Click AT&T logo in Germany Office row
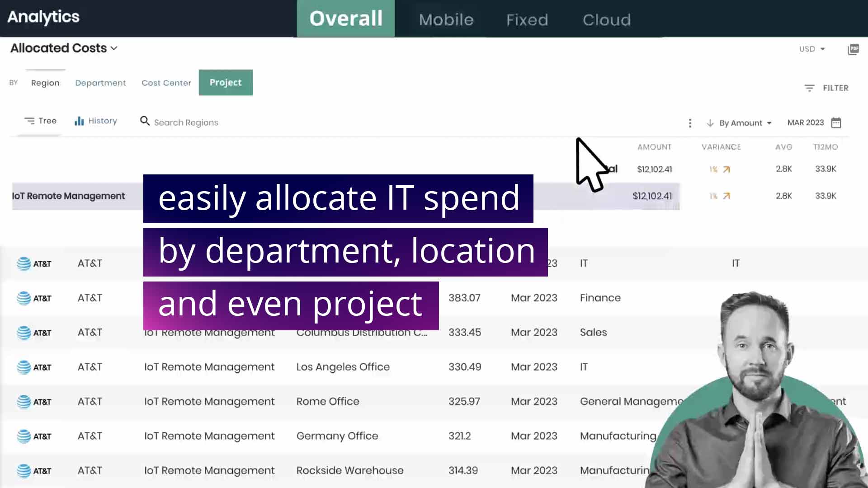This screenshot has height=488, width=868. click(x=34, y=436)
